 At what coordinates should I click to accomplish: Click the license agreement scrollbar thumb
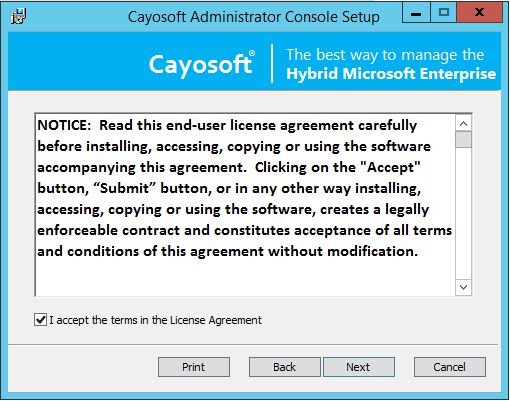click(x=463, y=139)
